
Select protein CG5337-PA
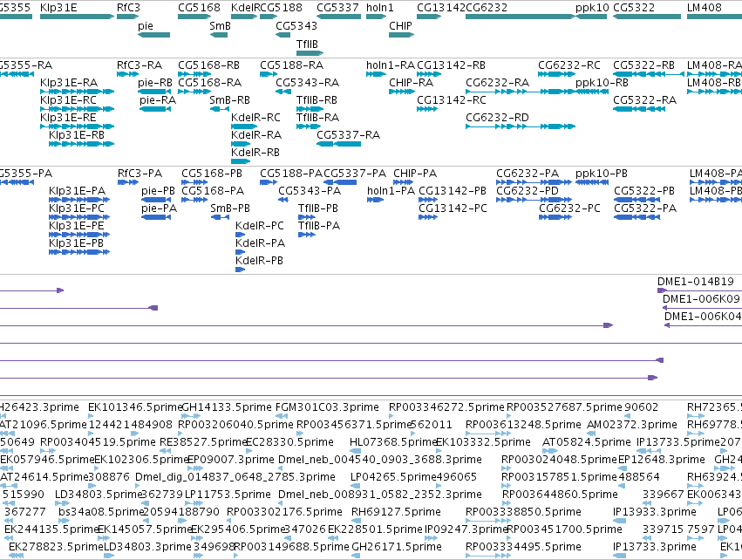coord(340,182)
